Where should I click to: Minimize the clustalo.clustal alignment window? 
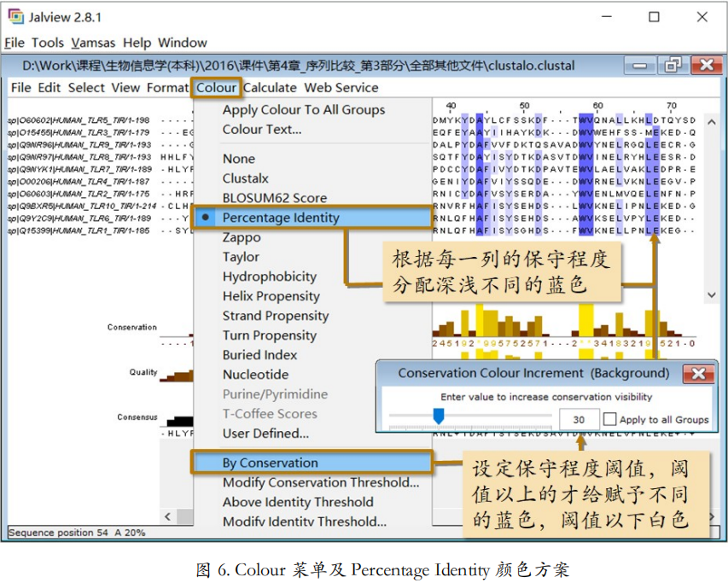pyautogui.click(x=640, y=65)
